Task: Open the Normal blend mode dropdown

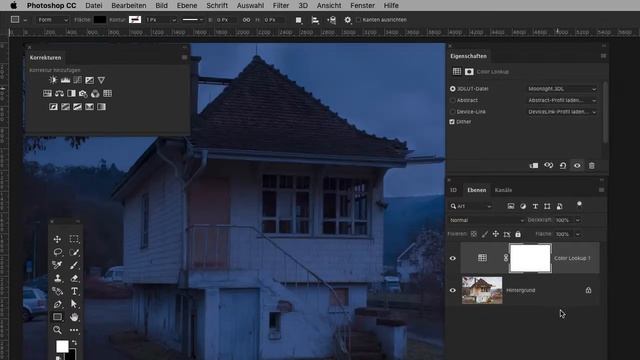Action: tap(487, 220)
